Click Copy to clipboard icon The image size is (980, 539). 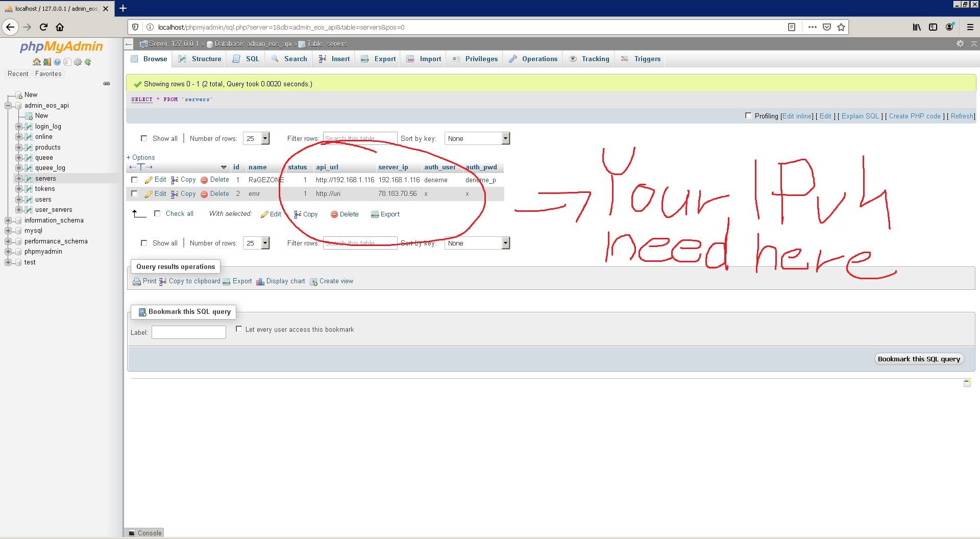[163, 282]
